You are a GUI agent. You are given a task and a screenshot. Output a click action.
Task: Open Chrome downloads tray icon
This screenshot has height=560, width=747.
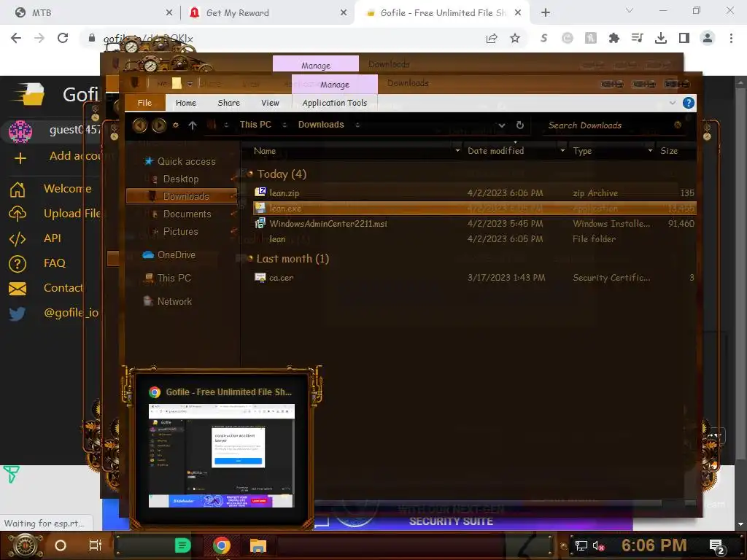coord(661,38)
